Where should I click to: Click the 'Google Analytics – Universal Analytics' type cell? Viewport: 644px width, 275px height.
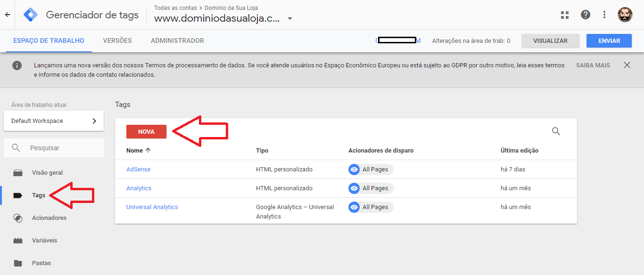pos(295,212)
